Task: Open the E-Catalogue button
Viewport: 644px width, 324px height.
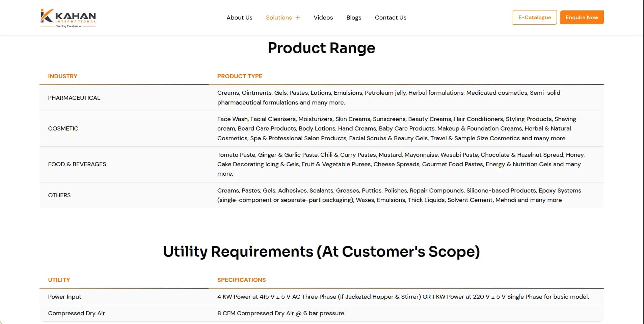Action: pos(535,18)
